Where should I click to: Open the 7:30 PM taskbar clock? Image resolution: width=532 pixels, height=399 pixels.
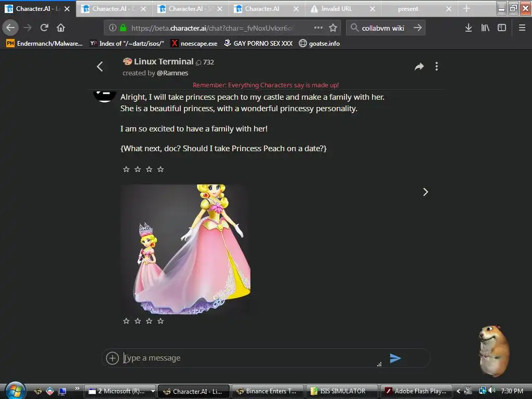[512, 391]
